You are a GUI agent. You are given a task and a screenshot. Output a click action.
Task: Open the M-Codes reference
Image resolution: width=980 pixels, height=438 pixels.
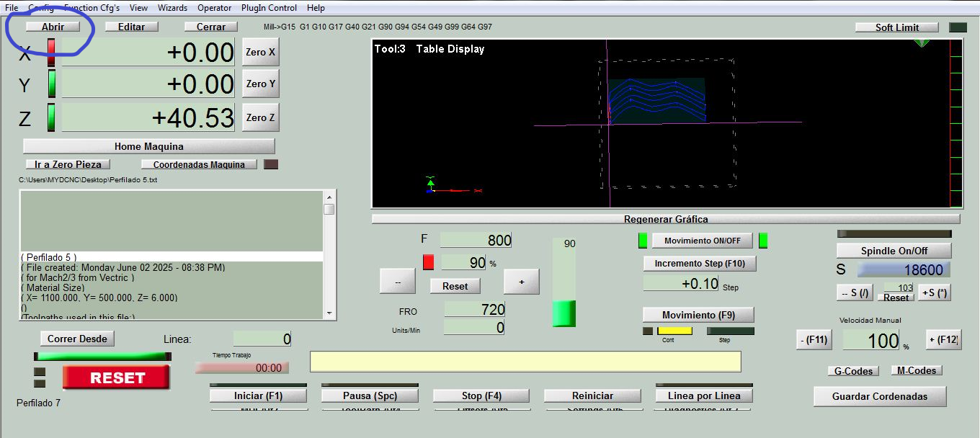pos(917,370)
